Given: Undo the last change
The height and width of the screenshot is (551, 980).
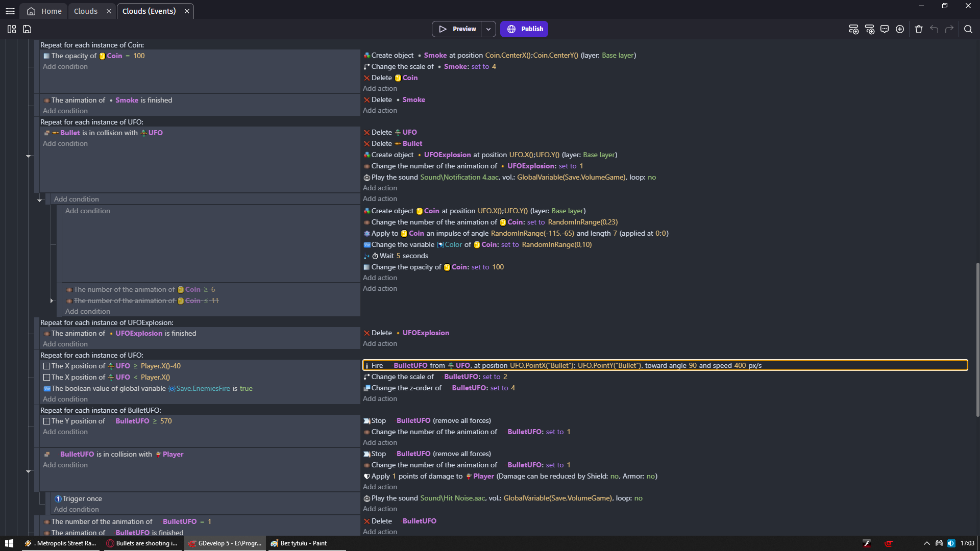Looking at the screenshot, I should click(934, 29).
